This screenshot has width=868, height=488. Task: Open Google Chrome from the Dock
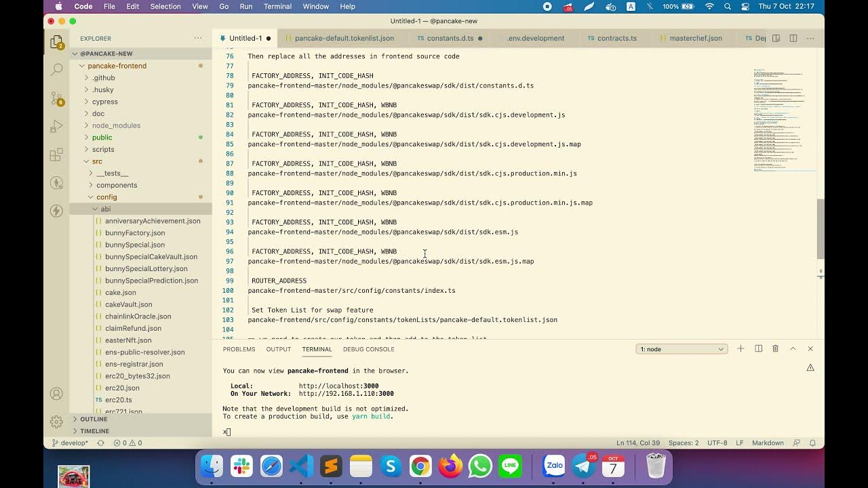(x=420, y=466)
